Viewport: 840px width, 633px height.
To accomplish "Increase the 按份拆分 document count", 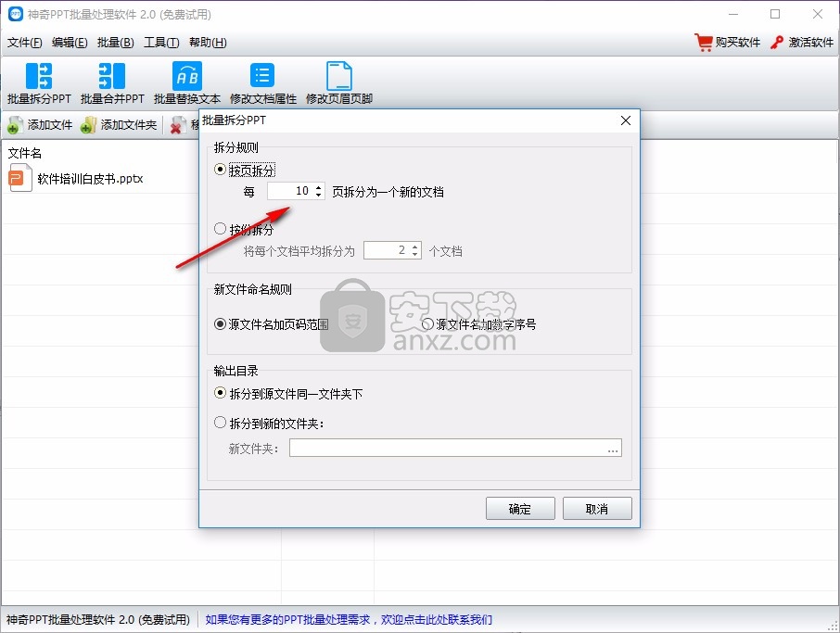I will (415, 247).
